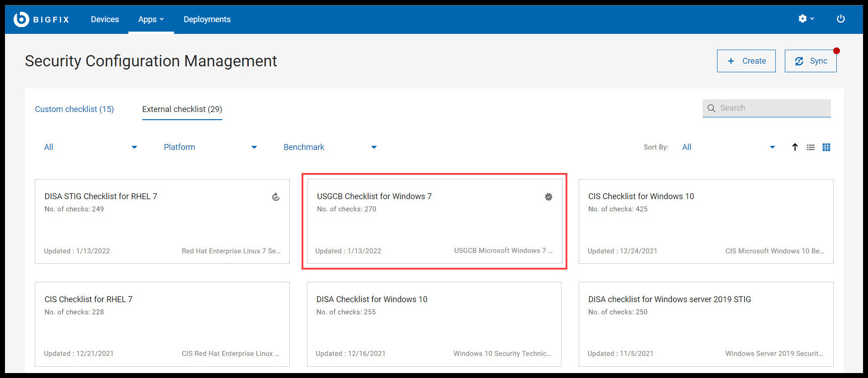The height and width of the screenshot is (378, 868).
Task: Click the Create button
Action: pyautogui.click(x=746, y=61)
